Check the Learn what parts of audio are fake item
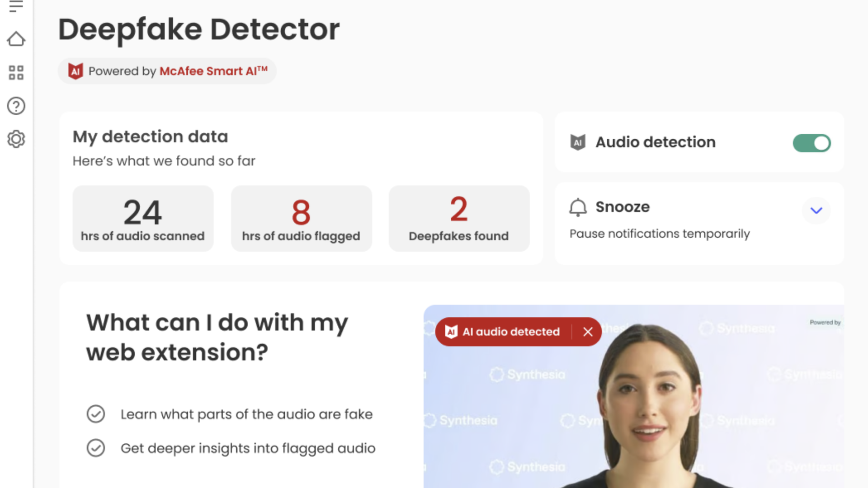Image resolution: width=868 pixels, height=488 pixels. point(96,414)
